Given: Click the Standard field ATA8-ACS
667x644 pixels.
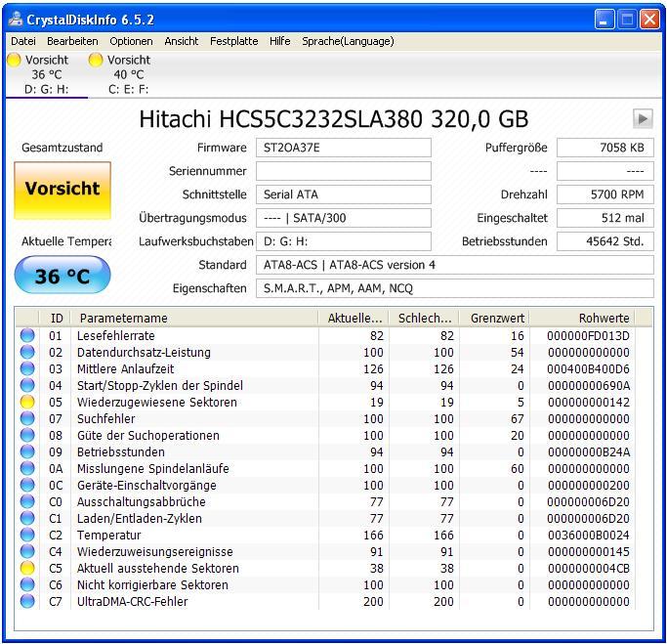Looking at the screenshot, I should [x=455, y=265].
